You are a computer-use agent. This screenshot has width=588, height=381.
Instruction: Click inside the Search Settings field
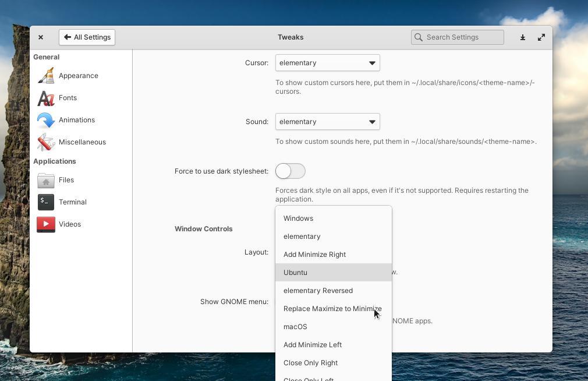click(x=458, y=37)
